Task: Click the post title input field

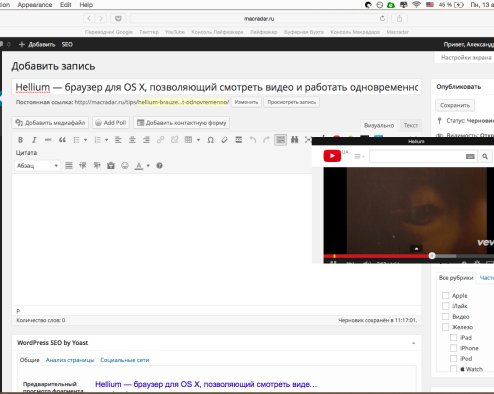Action: (x=217, y=87)
